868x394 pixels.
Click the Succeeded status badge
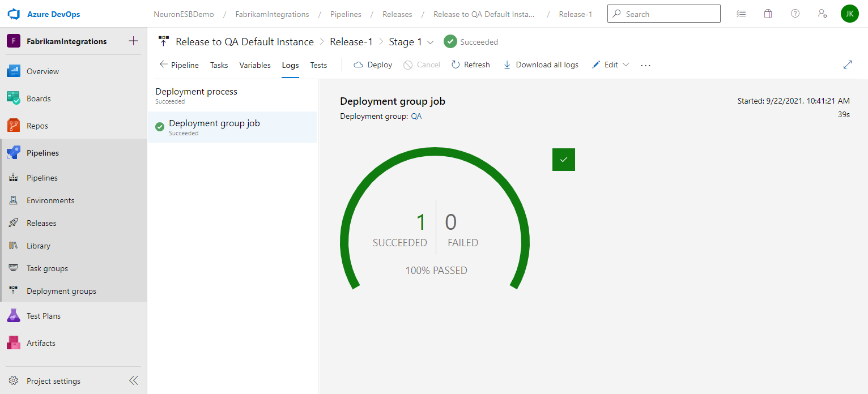[x=471, y=42]
